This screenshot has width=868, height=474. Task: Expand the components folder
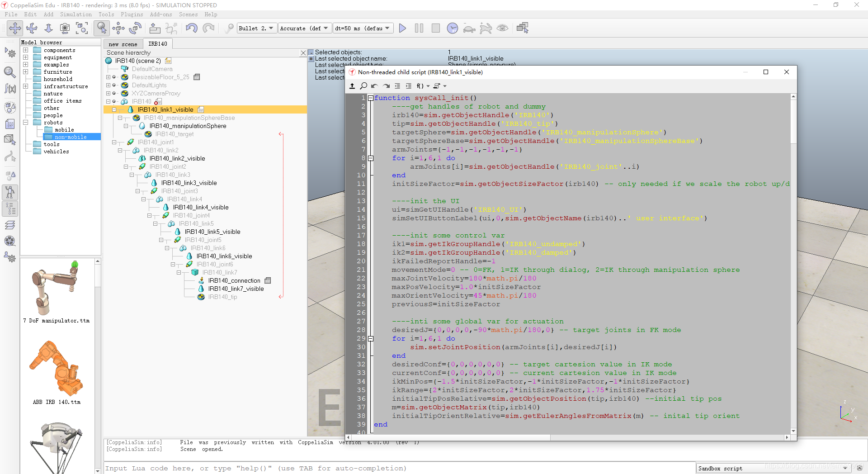click(26, 50)
